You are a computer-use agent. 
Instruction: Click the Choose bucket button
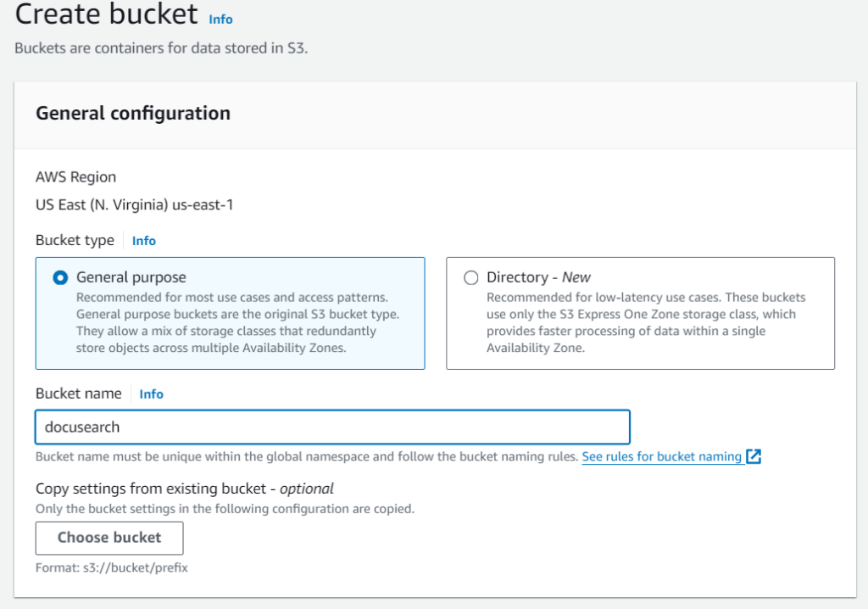109,538
